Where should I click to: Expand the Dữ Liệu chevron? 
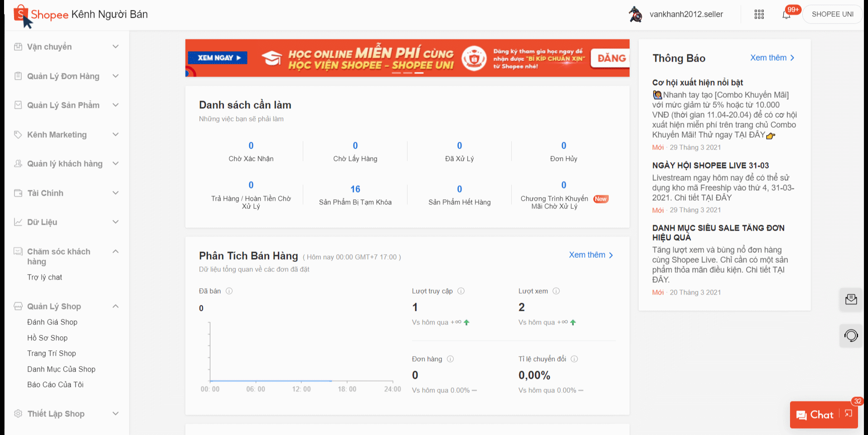[116, 222]
